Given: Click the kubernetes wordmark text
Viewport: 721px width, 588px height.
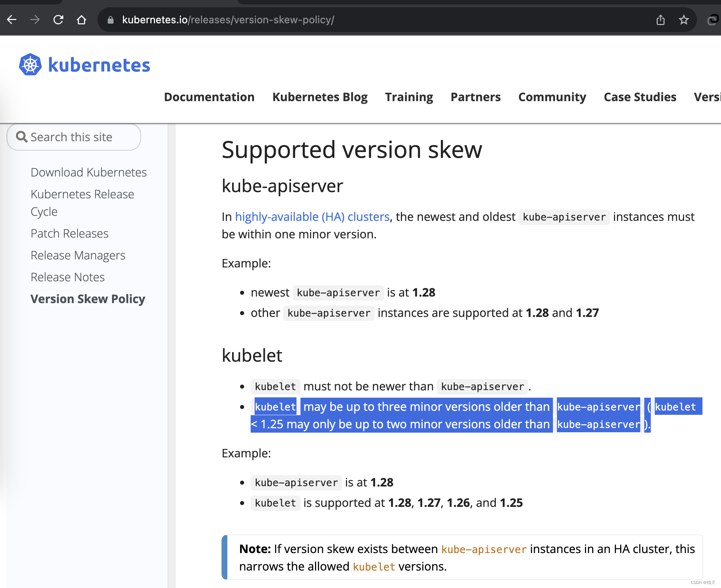Looking at the screenshot, I should point(99,65).
